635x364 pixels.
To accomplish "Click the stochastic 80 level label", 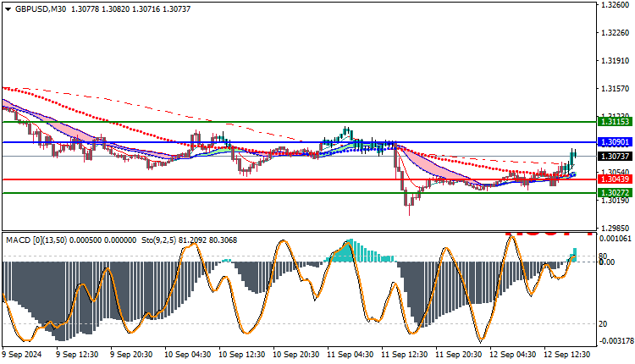I will (603, 256).
